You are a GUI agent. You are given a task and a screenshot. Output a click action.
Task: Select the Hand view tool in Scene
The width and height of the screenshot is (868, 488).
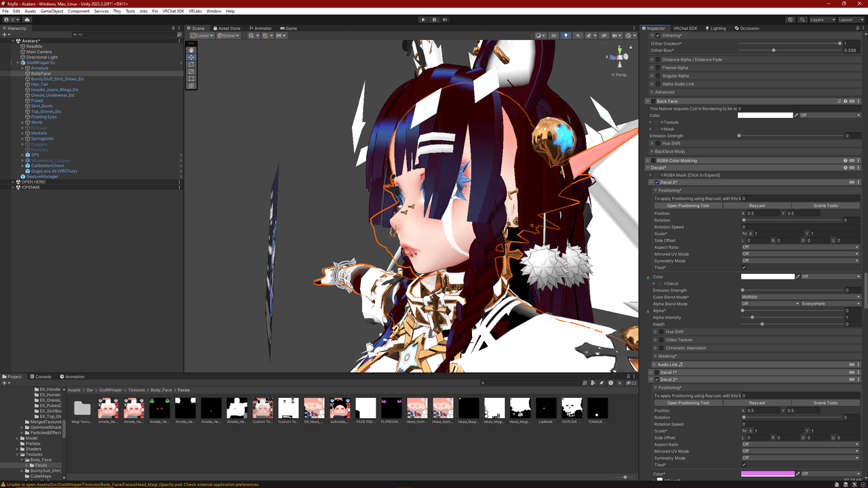pos(191,49)
